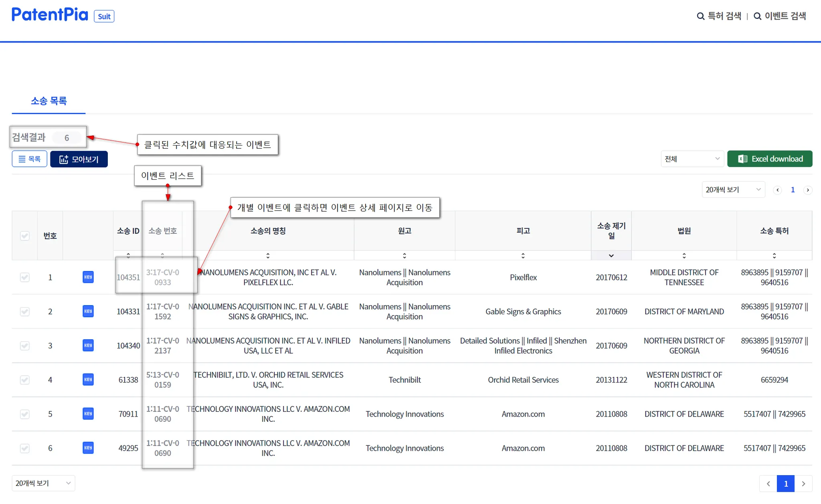Sort by 소송 제기일 column arrow

pos(611,255)
